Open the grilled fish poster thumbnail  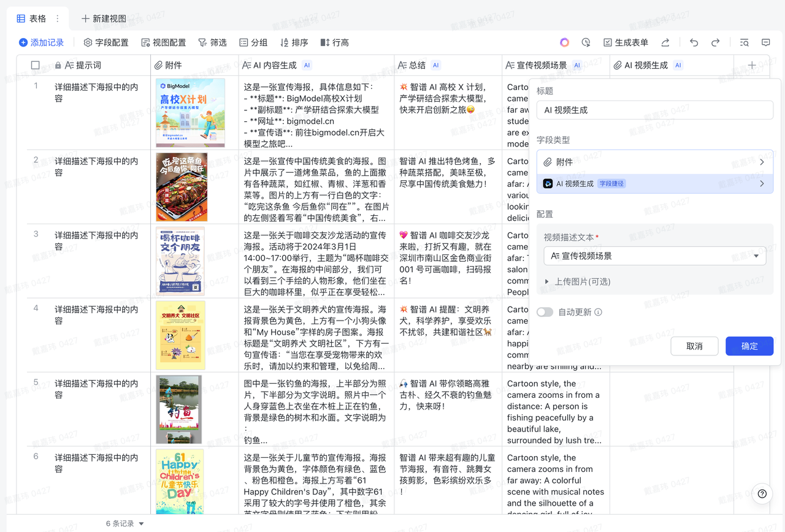click(182, 187)
